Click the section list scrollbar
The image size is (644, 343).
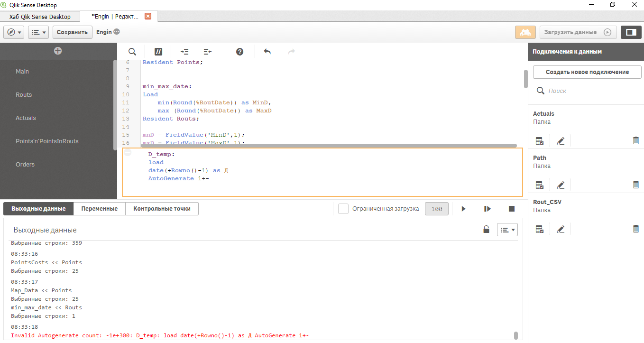[115, 105]
